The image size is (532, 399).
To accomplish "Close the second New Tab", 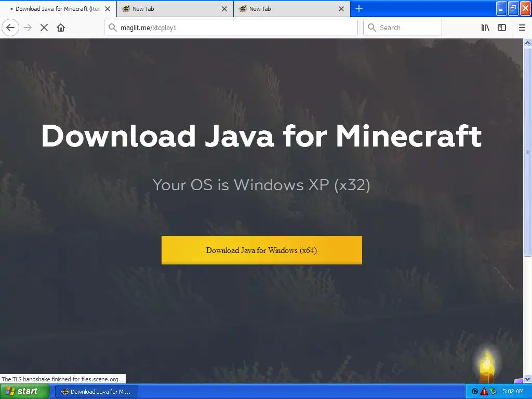I will [341, 9].
